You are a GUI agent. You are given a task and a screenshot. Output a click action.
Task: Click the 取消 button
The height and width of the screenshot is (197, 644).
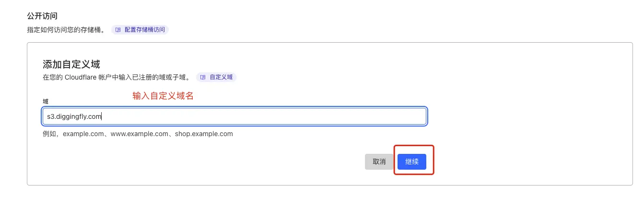click(x=379, y=162)
